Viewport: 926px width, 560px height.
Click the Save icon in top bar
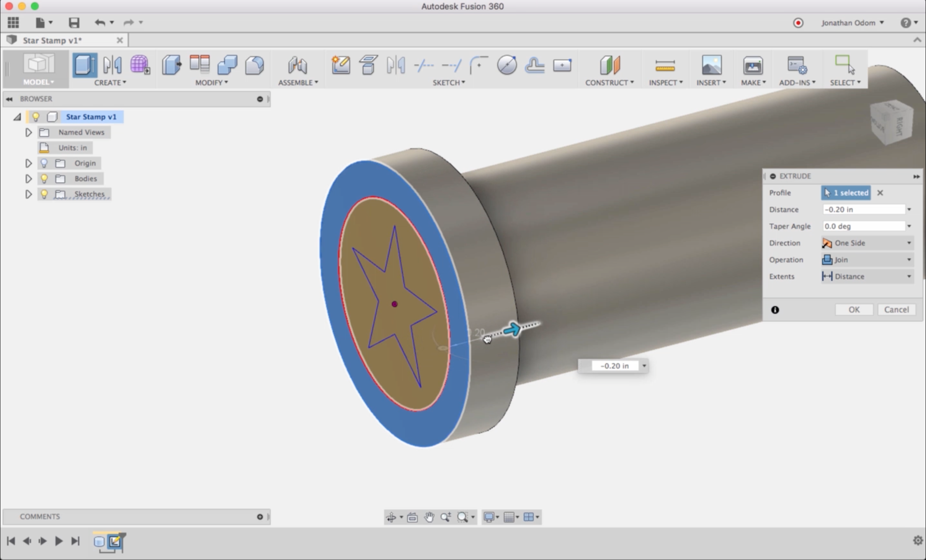[x=74, y=23]
